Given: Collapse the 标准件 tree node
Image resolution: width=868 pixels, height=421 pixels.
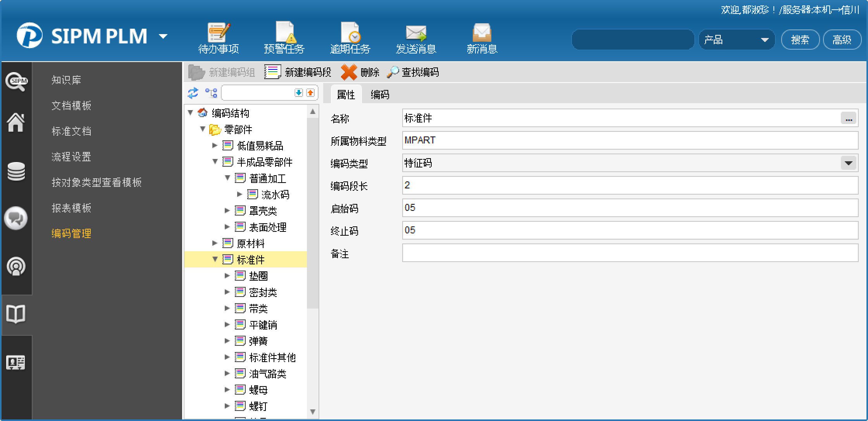Looking at the screenshot, I should click(215, 259).
